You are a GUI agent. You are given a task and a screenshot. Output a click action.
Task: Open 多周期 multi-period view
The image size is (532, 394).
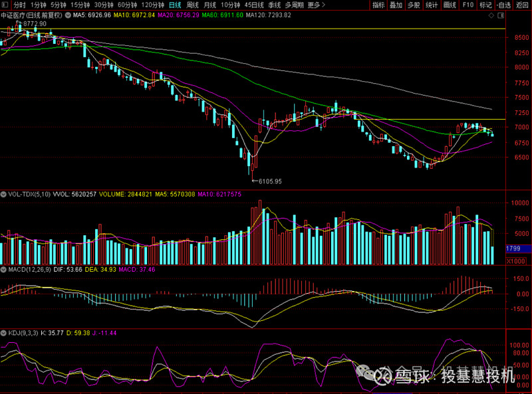(294, 5)
